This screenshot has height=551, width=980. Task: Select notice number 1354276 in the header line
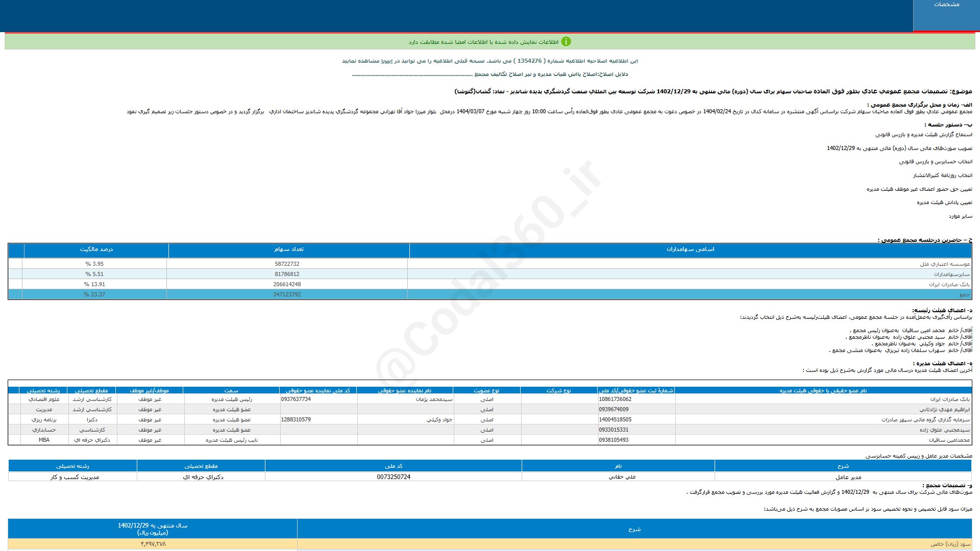[529, 61]
